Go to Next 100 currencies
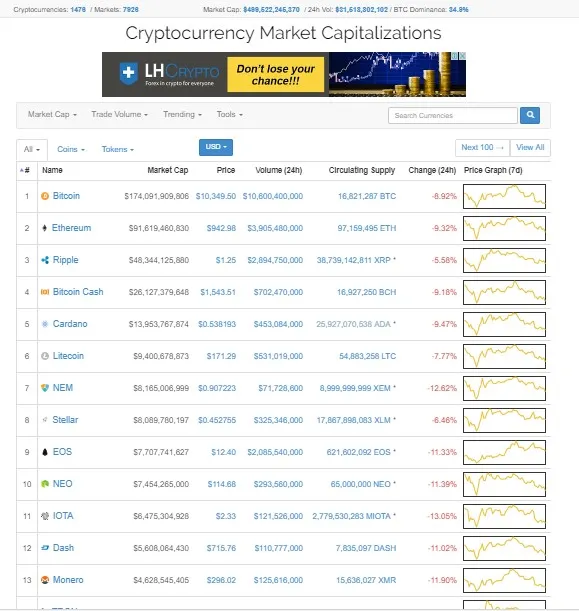The width and height of the screenshot is (579, 611). click(x=482, y=147)
